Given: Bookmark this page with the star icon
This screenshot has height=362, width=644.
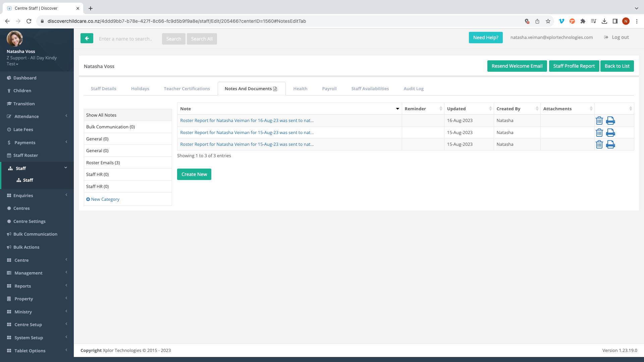Looking at the screenshot, I should tap(548, 21).
